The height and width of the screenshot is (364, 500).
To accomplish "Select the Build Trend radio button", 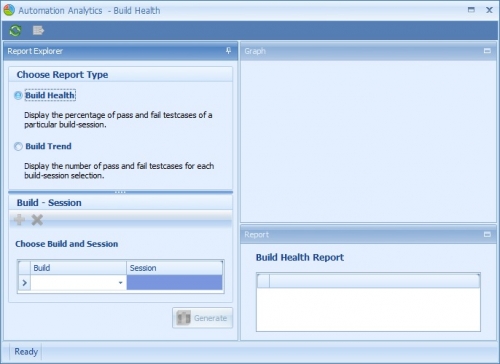I will 18,146.
